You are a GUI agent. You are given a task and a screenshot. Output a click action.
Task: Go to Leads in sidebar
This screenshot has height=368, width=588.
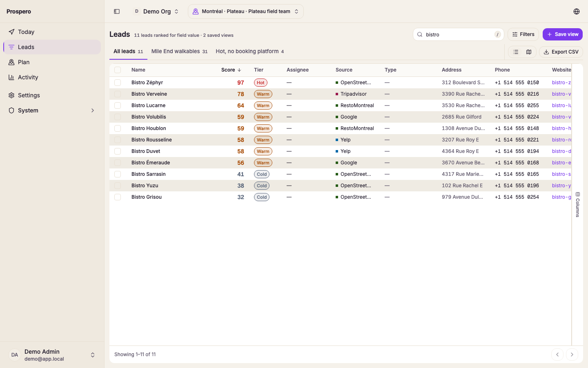tap(52, 47)
